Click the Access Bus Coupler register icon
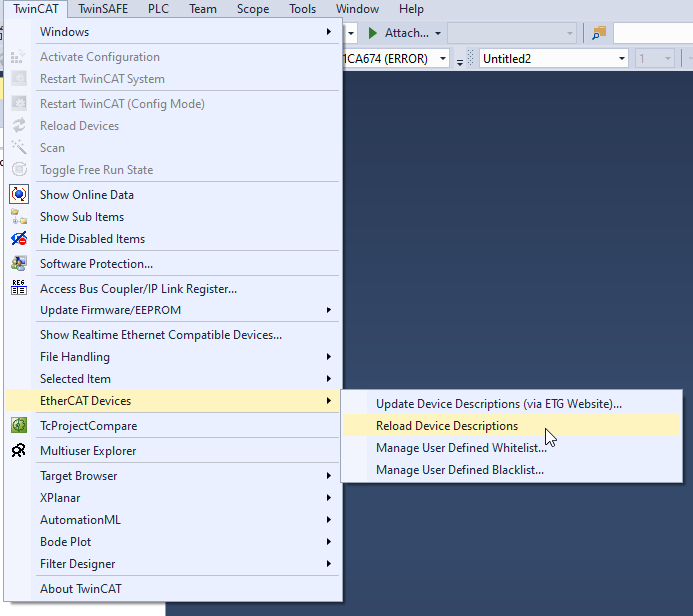Image resolution: width=693 pixels, height=616 pixels. (19, 288)
